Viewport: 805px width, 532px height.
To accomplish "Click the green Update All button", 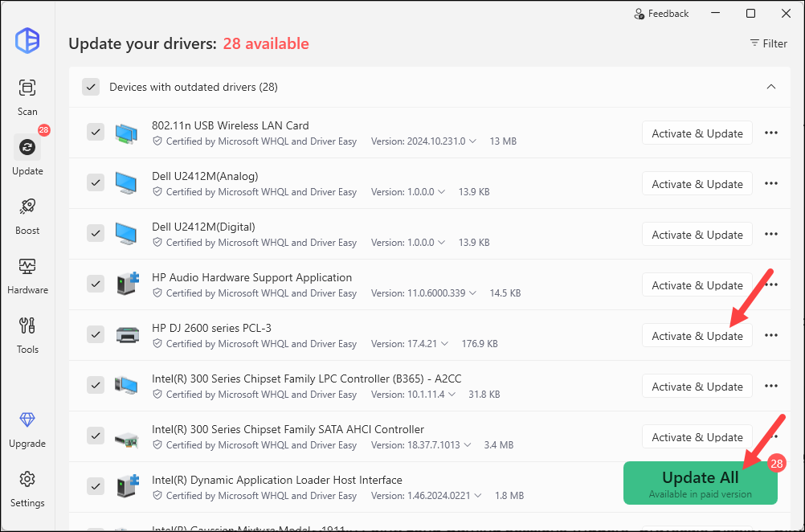I will (x=701, y=483).
